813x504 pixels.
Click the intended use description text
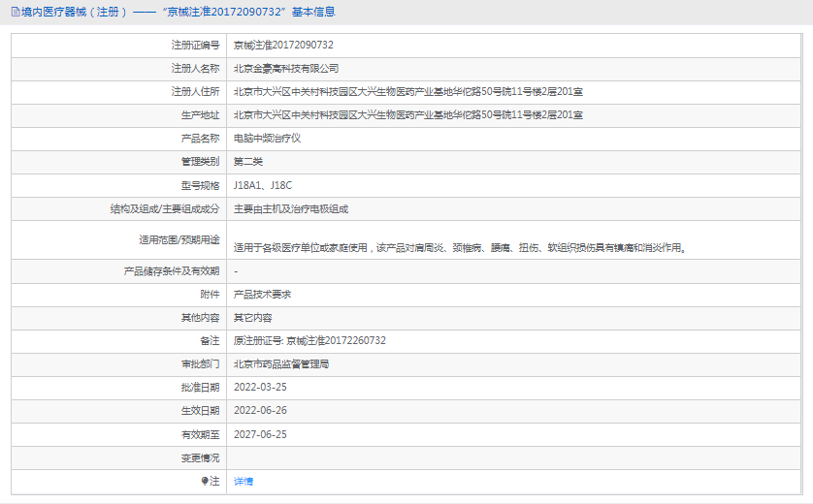click(x=461, y=247)
